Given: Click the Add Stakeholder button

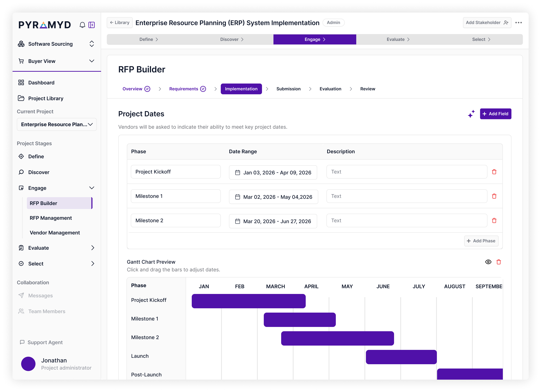Looking at the screenshot, I should click(x=487, y=23).
